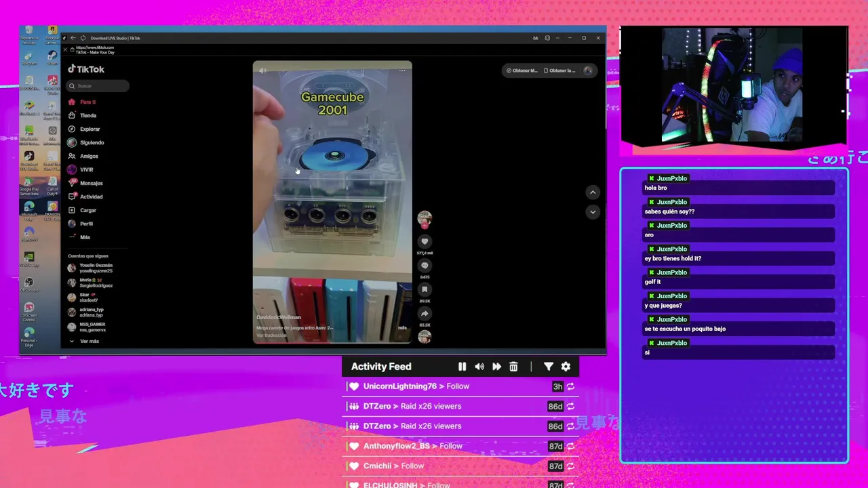Open the Actividad notifications

(x=85, y=197)
